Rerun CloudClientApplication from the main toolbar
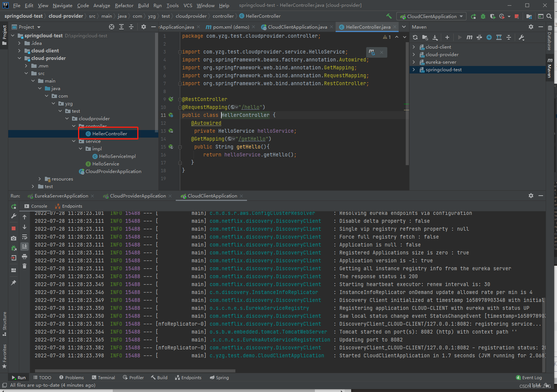Image resolution: width=557 pixels, height=392 pixels. coord(473,16)
